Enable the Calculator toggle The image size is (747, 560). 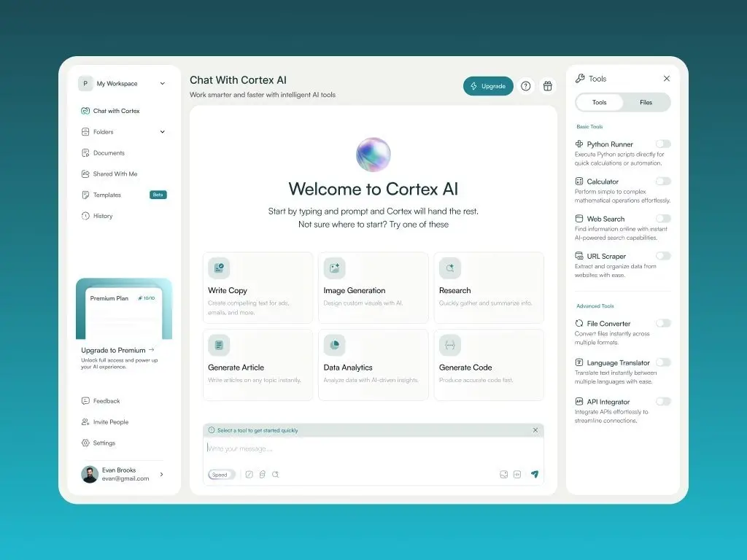click(663, 181)
